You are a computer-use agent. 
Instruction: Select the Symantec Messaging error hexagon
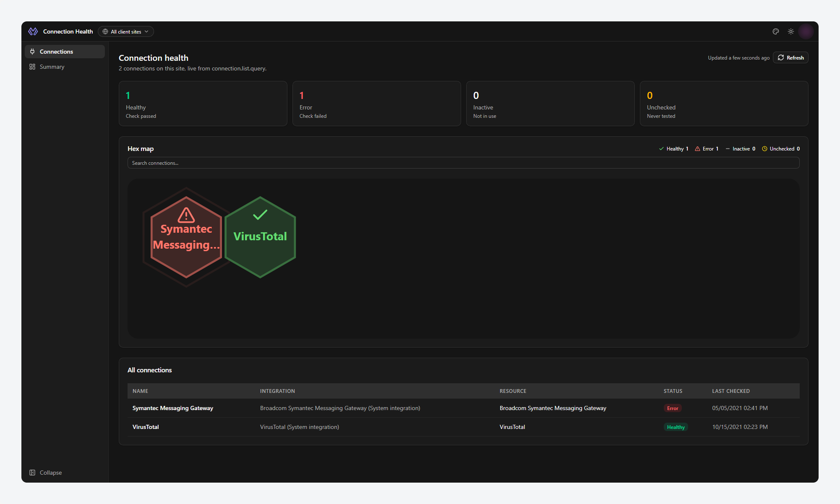pos(186,237)
